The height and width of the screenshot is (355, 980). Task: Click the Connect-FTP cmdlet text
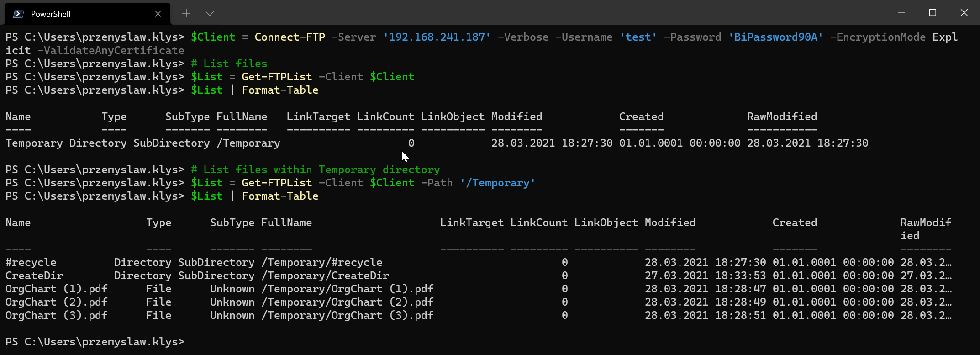point(290,37)
